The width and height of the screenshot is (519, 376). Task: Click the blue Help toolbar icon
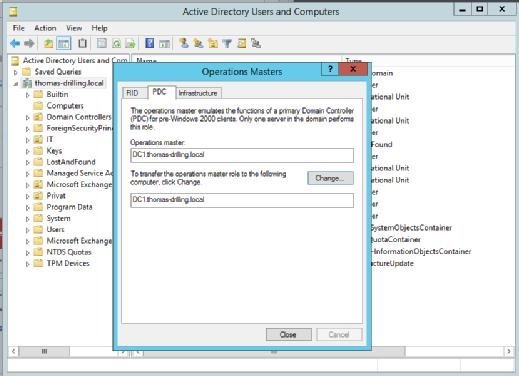pos(150,43)
